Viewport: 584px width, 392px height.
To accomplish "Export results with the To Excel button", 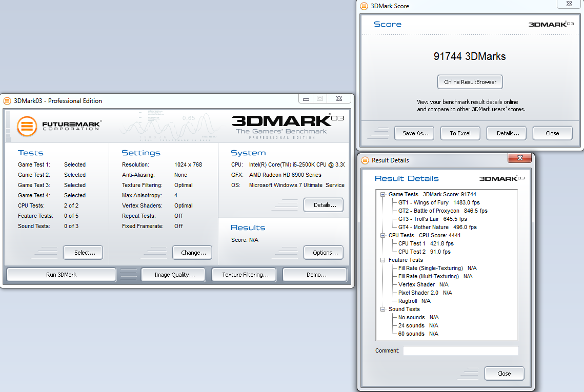I will pyautogui.click(x=460, y=133).
